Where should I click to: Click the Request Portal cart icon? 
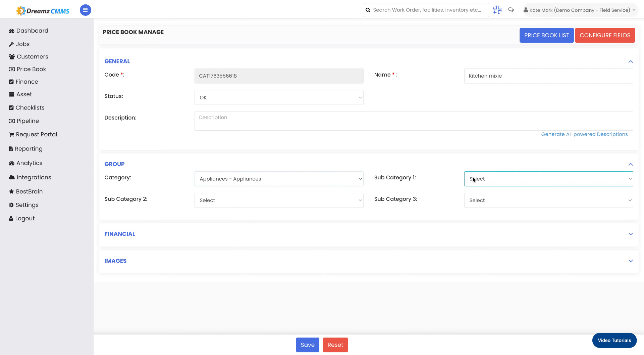(11, 134)
